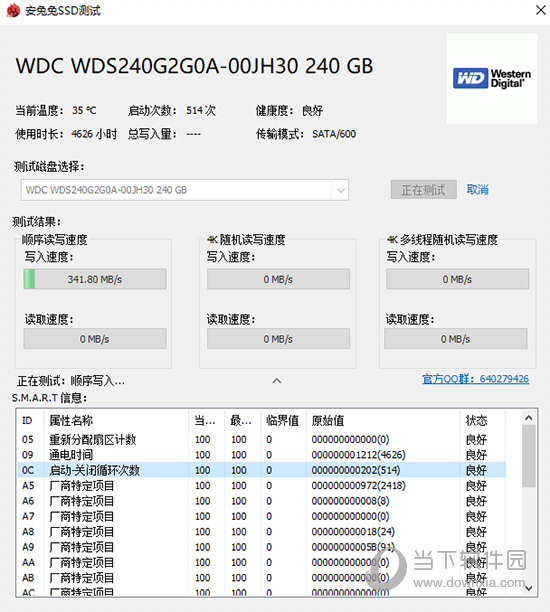Screen dimensions: 550x612
Task: Select S.M.A.R.T row with ID A5
Action: (262, 486)
